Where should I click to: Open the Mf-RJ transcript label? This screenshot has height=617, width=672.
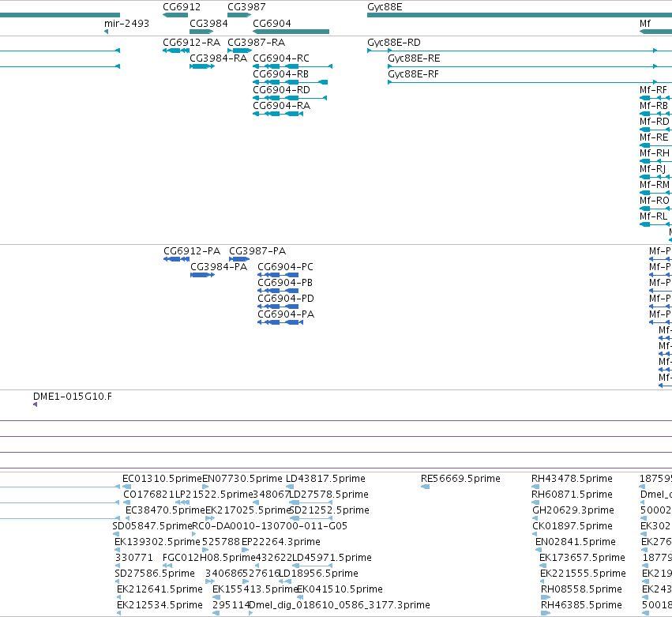click(653, 169)
